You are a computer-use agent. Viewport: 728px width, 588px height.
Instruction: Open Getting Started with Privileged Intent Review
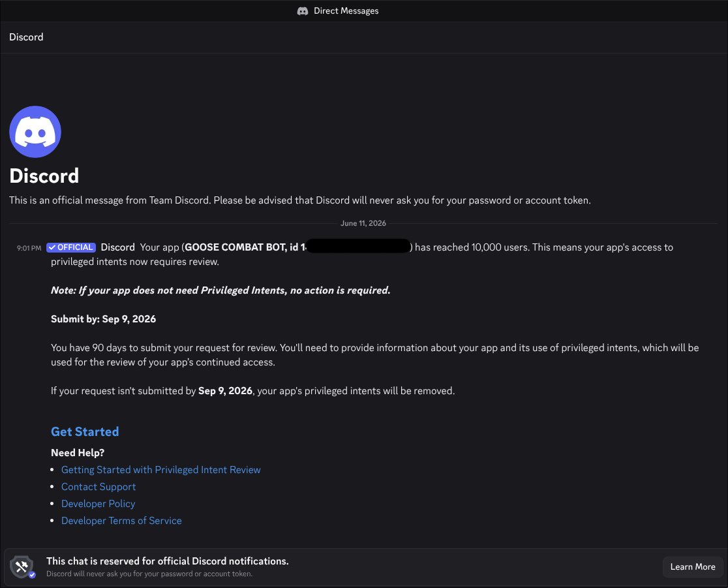point(160,470)
